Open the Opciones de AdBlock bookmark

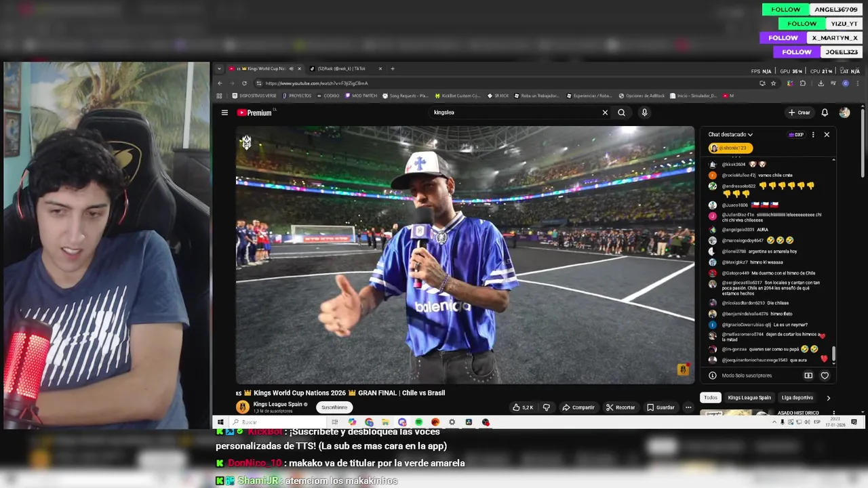coord(642,96)
